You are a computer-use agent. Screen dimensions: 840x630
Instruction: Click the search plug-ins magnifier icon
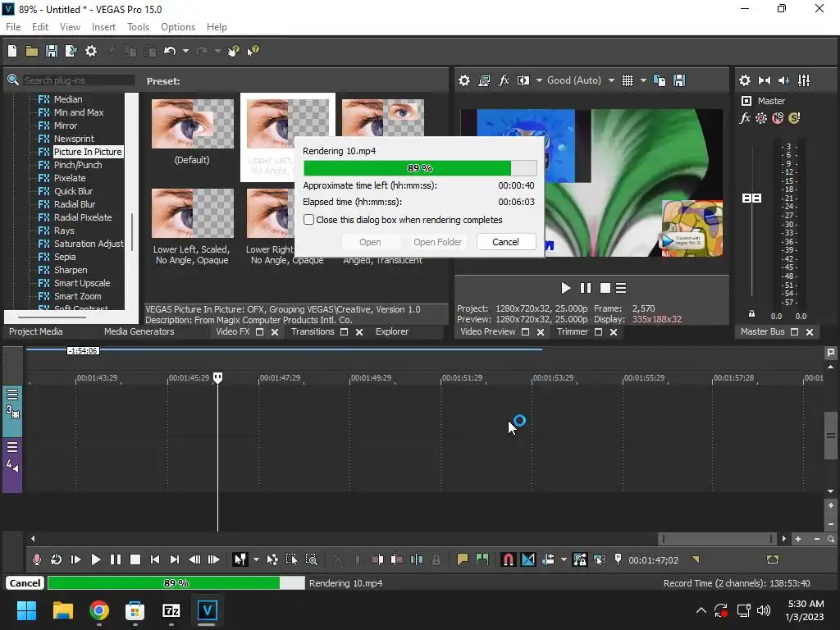pos(13,80)
